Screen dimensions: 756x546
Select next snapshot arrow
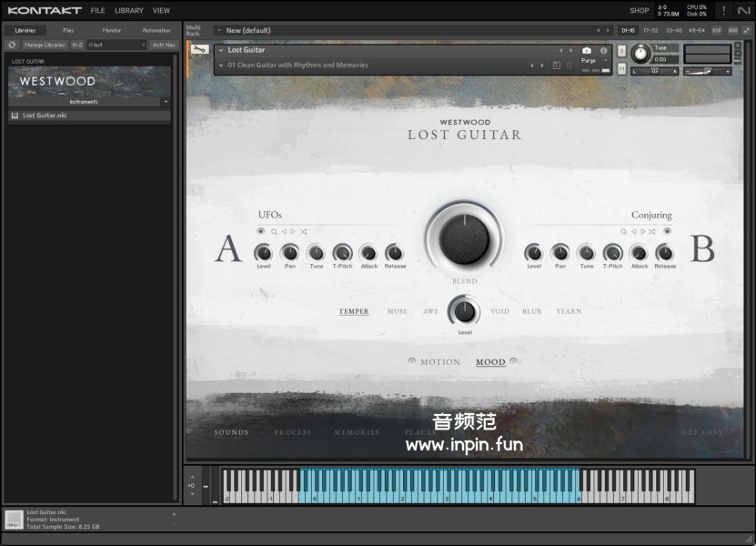[x=542, y=66]
